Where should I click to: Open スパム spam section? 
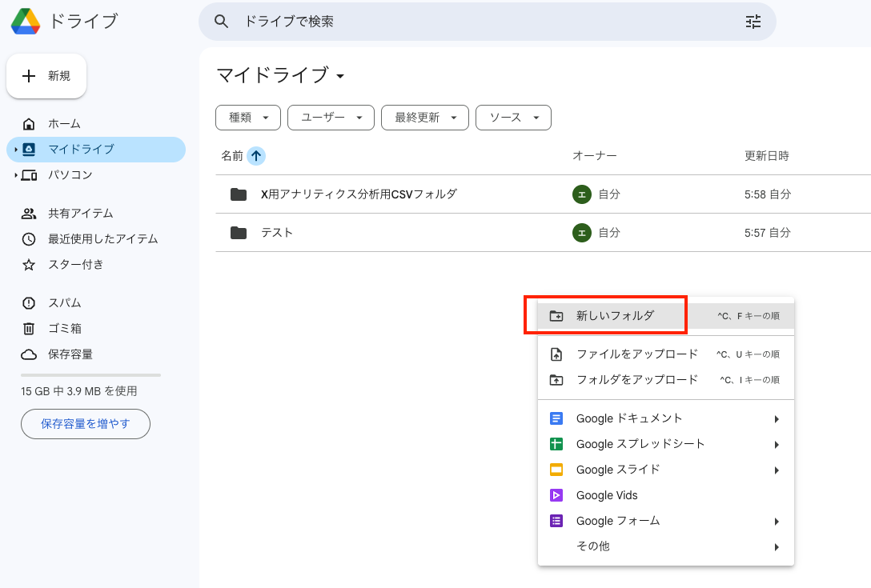[x=64, y=303]
